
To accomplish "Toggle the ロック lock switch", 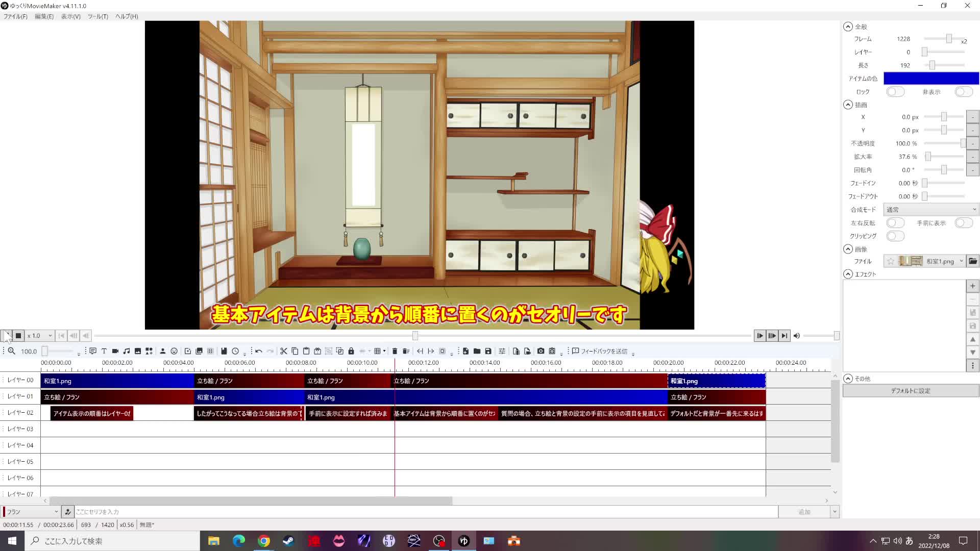I will click(x=895, y=92).
